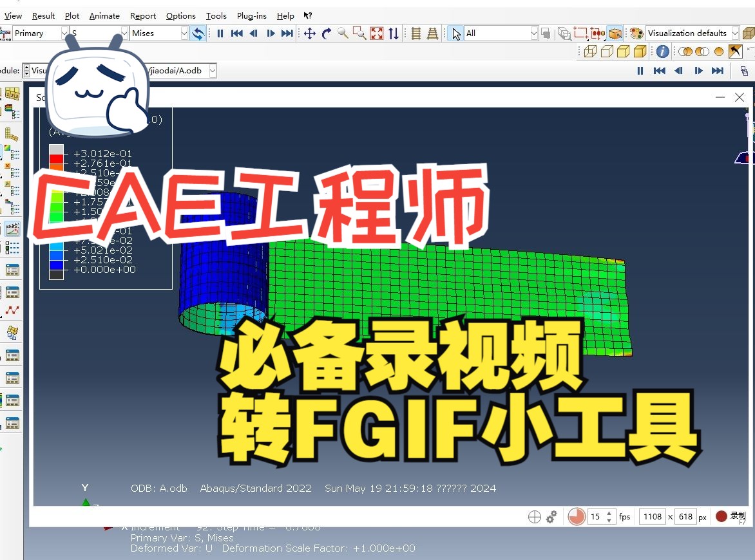Click the orange box pick entity icon
This screenshot has width=755, height=560.
(x=615, y=33)
